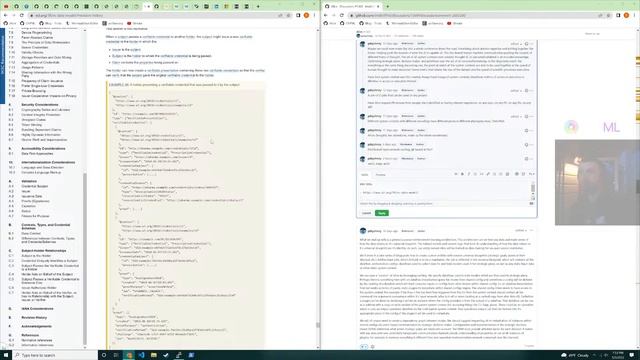Reference an issue via the comment editor toolbar
This screenshot has width=640, height=360.
point(523,174)
